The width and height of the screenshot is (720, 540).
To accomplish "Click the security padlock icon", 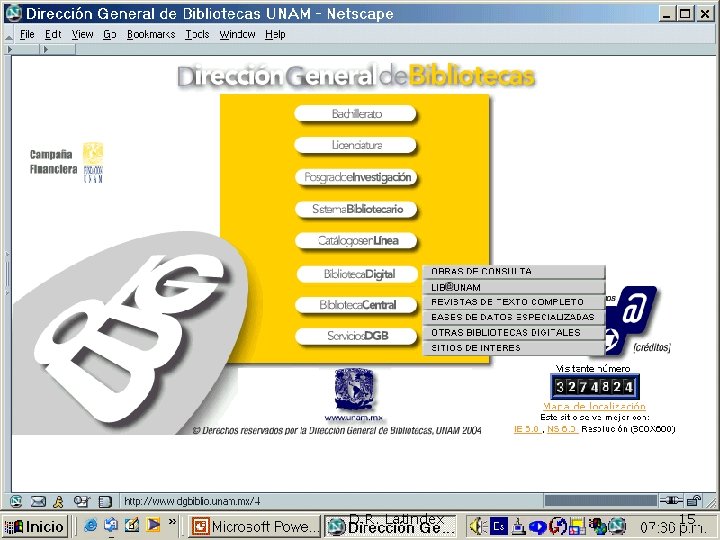I will 694,501.
